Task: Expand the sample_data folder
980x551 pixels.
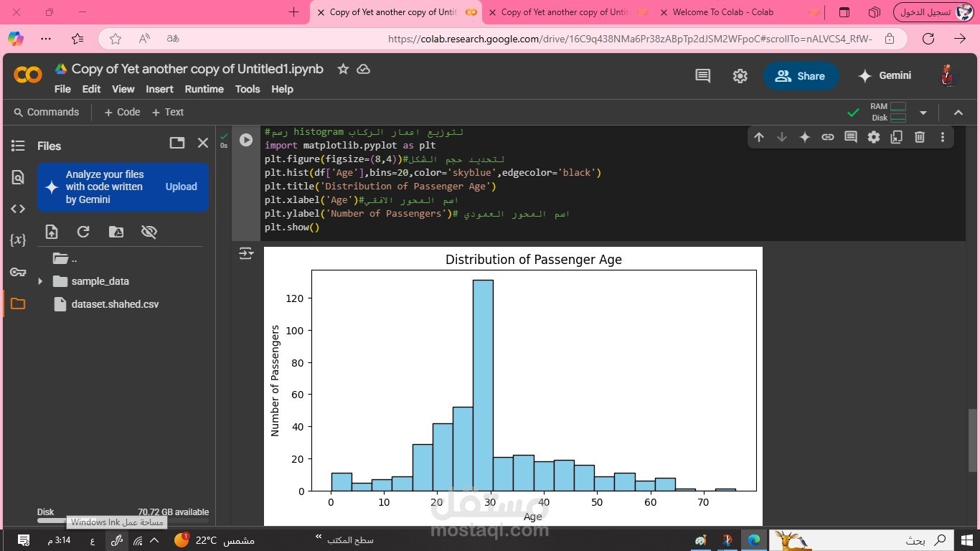Action: pos(40,281)
